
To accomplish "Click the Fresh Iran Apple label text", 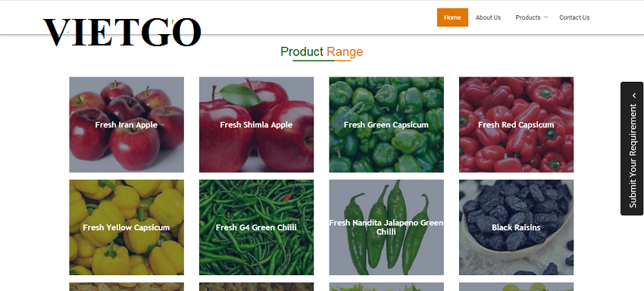I will coord(126,124).
